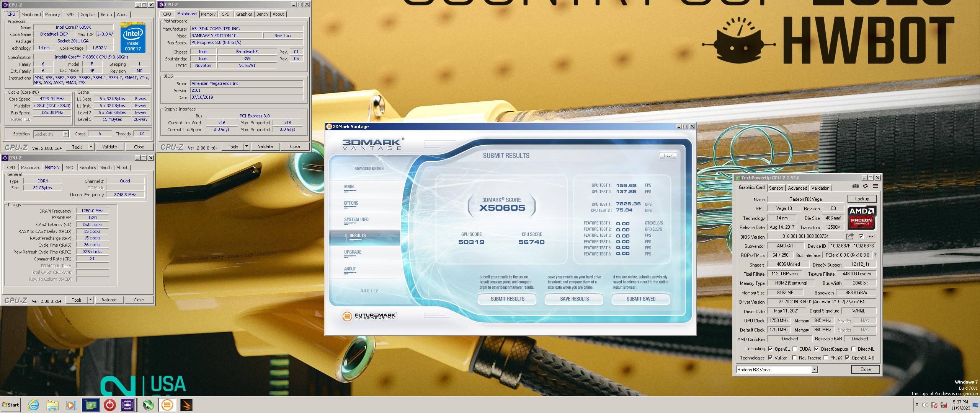
Task: Click the BIOS export share icon in GPU-Z
Action: tap(850, 236)
